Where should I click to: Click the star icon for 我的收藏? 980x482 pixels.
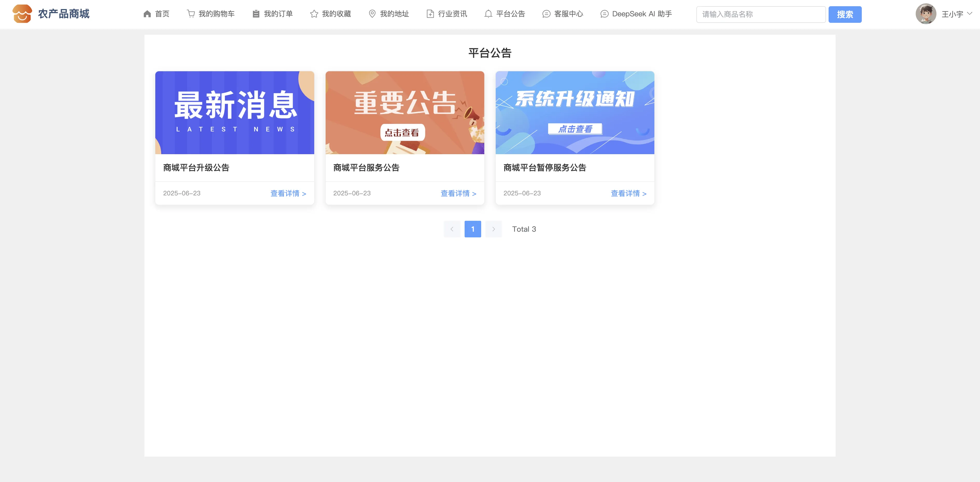click(314, 14)
